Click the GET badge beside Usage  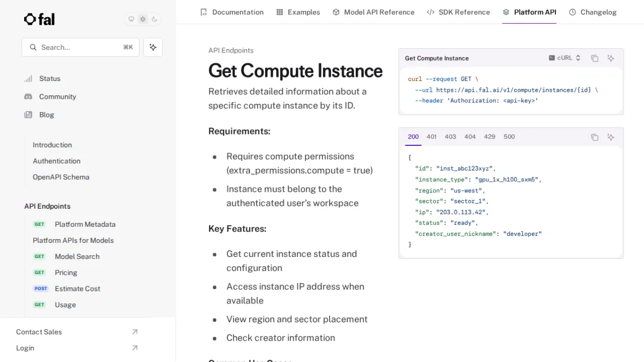(x=40, y=305)
